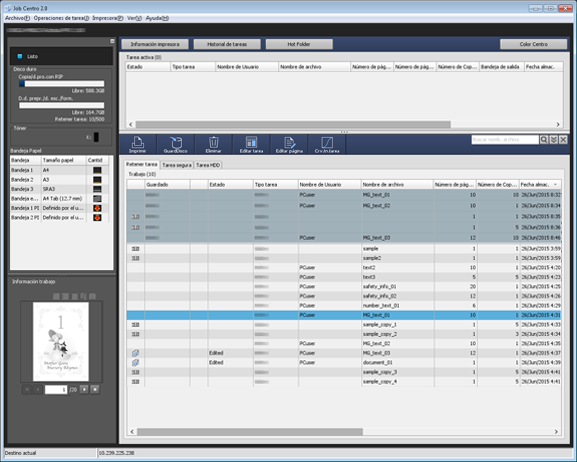The width and height of the screenshot is (577, 462).
Task: Sort by Fecha almac. column arrow
Action: (x=555, y=184)
